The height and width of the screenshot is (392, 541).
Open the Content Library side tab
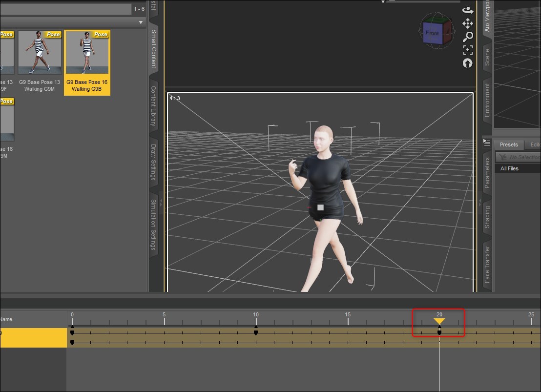point(153,106)
